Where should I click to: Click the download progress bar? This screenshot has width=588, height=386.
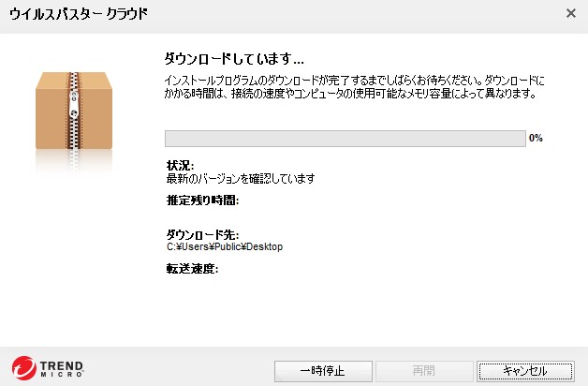pos(345,139)
